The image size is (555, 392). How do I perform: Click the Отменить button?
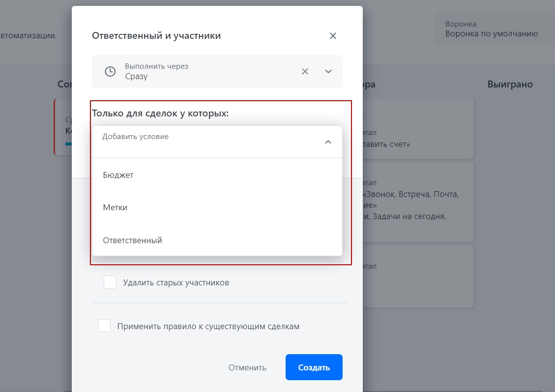click(247, 367)
